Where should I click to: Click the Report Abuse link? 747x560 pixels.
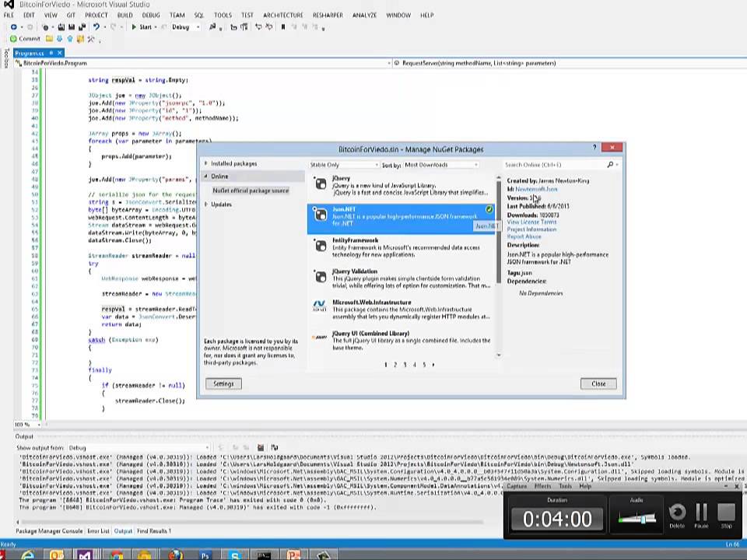[524, 236]
